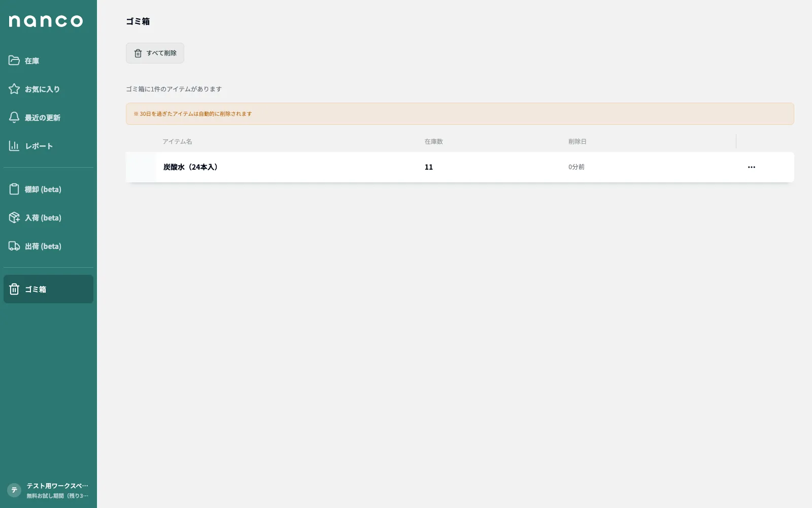Image resolution: width=812 pixels, height=508 pixels.
Task: Click the 炭酸水(24本入) item name
Action: [x=190, y=167]
